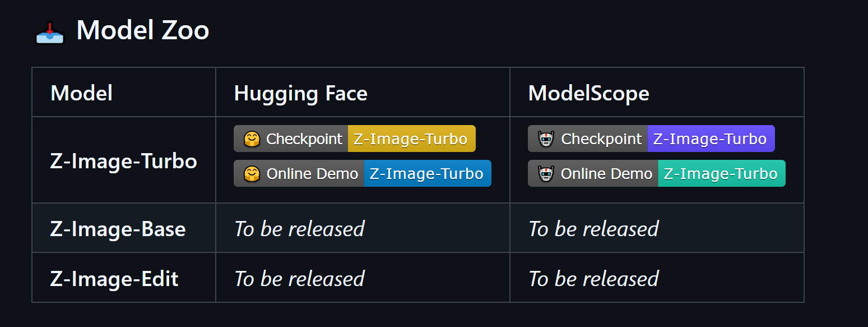Screen dimensions: 868x327
Task: Click Hugging Face 'To be released' for Z-Image-Base
Action: (300, 229)
